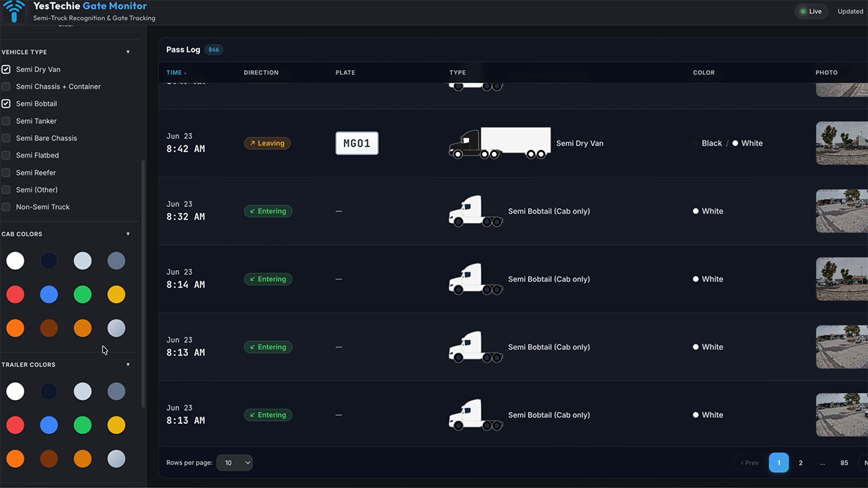Click the bobtail truck icon in 8:32 AM row

[x=476, y=211]
